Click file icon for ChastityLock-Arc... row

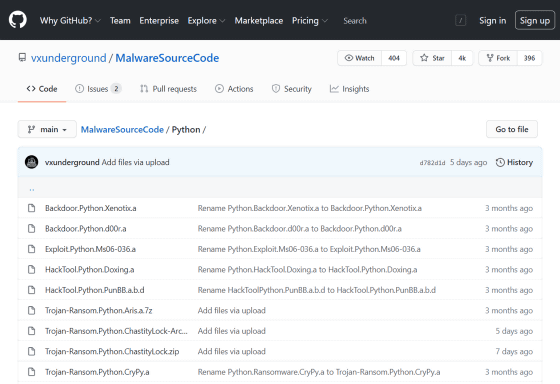[32, 331]
